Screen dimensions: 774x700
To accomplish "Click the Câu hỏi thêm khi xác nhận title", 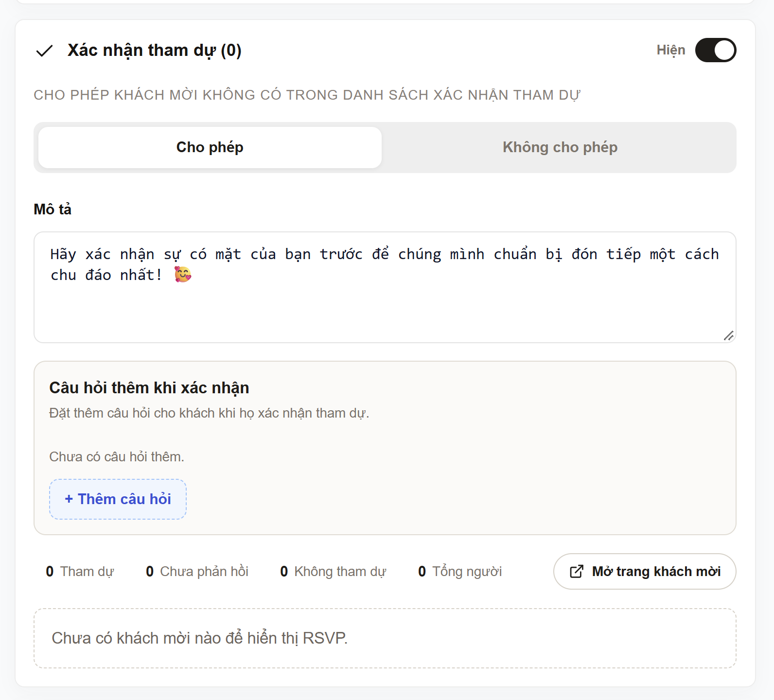I will (x=149, y=388).
